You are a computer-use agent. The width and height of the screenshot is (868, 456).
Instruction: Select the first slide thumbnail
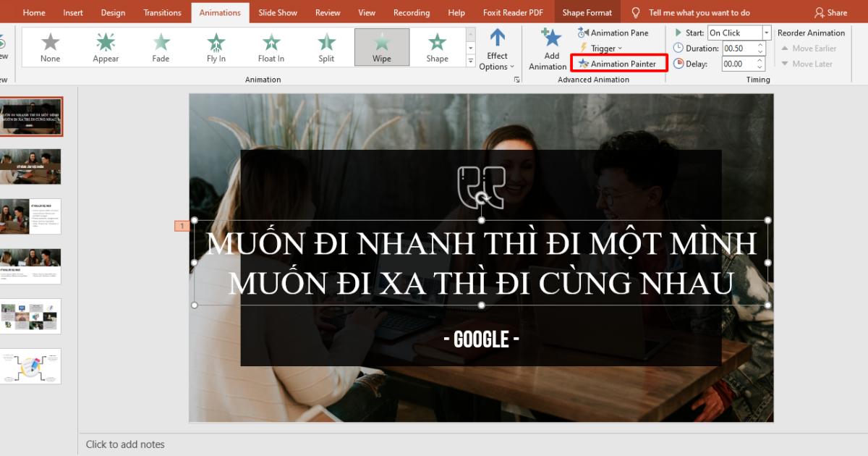pyautogui.click(x=31, y=116)
